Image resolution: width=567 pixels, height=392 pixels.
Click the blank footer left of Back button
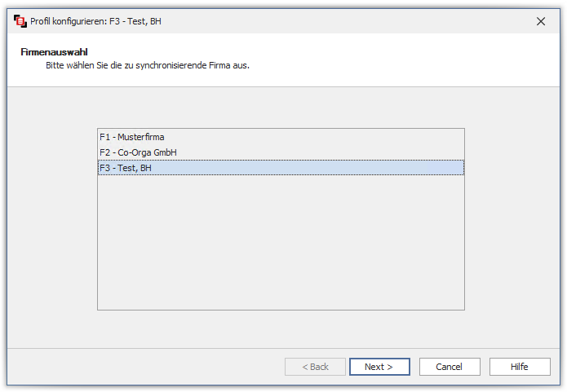click(x=147, y=367)
